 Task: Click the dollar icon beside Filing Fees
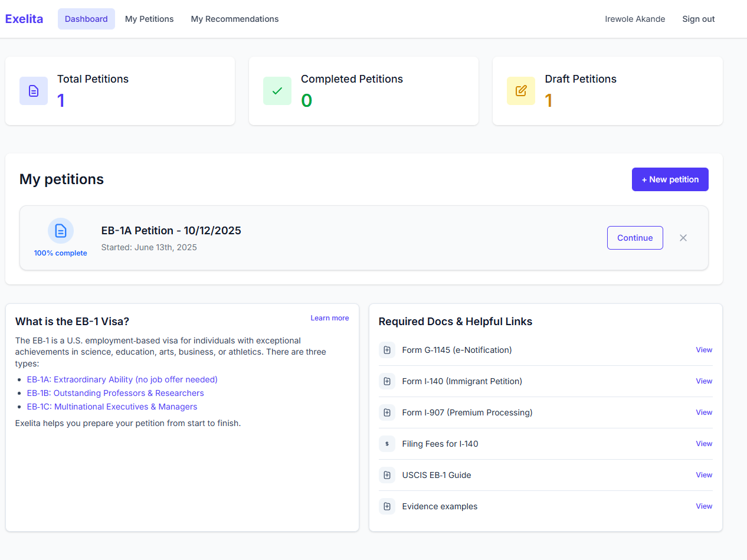[388, 444]
